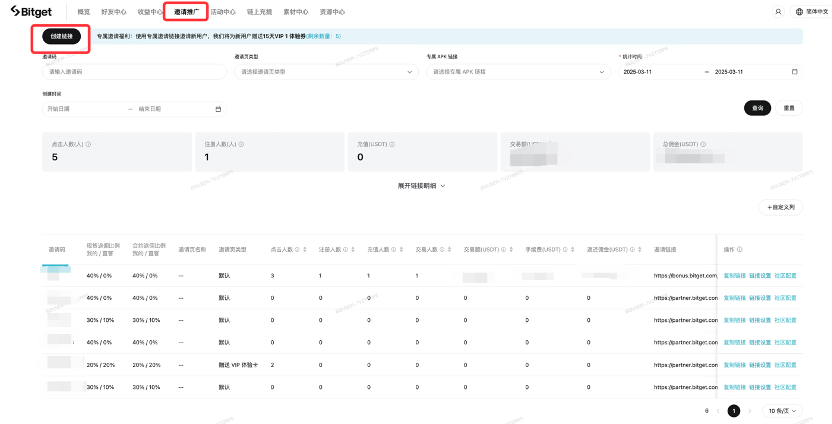
Task: Sort by 交易额(USDT) column arrows
Action: (x=513, y=249)
